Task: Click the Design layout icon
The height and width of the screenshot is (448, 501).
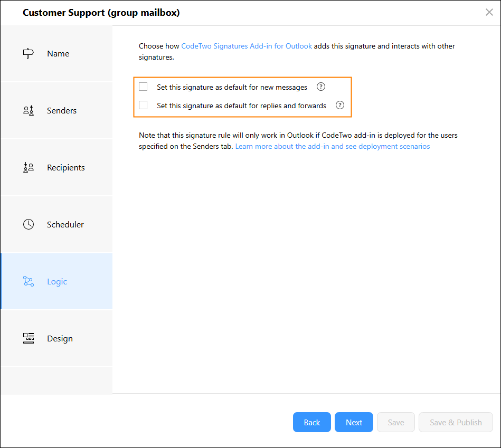Action: pyautogui.click(x=29, y=338)
